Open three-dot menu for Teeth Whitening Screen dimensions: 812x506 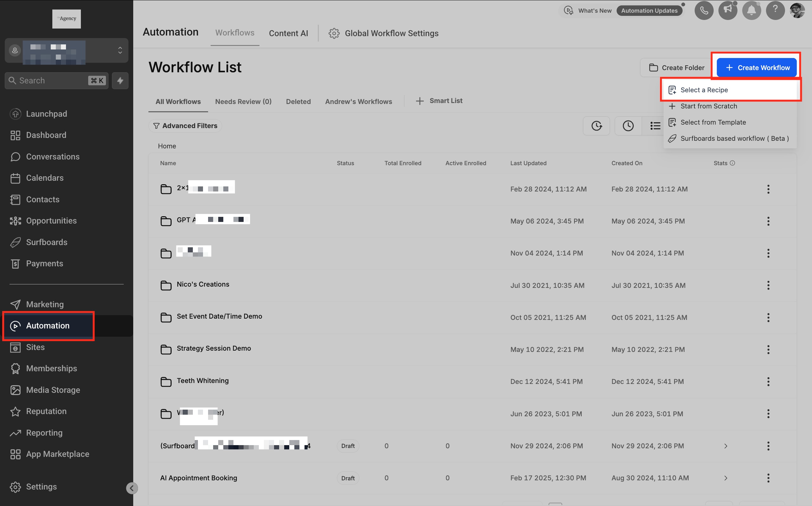(x=768, y=381)
